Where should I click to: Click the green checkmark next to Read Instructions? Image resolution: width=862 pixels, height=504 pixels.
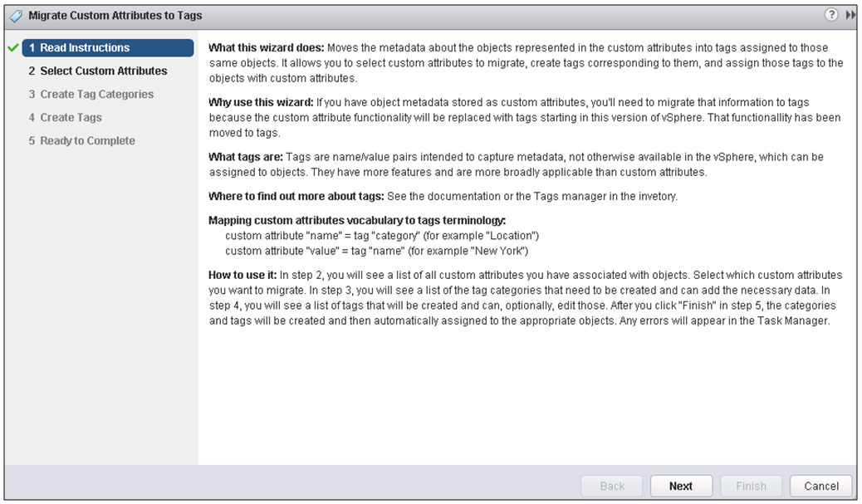(13, 48)
